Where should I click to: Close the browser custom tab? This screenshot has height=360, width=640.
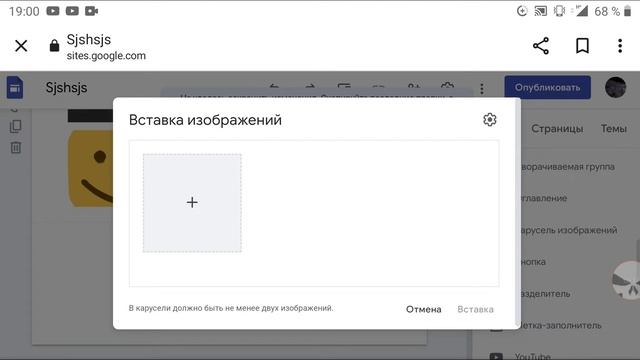pos(21,46)
